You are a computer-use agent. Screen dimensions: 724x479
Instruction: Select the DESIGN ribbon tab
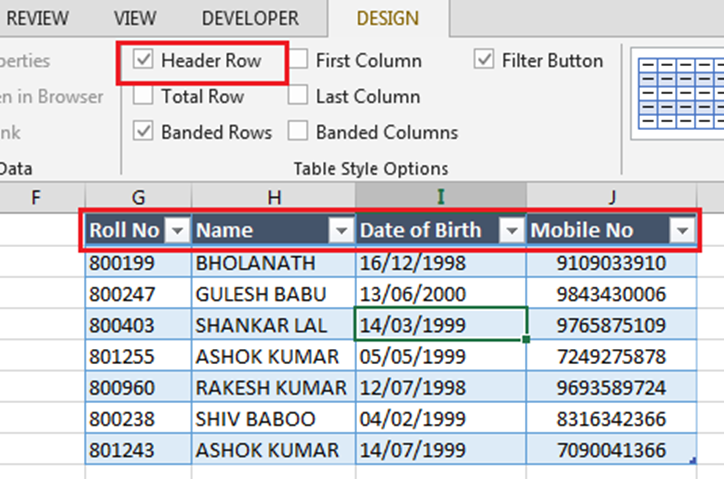(x=387, y=18)
